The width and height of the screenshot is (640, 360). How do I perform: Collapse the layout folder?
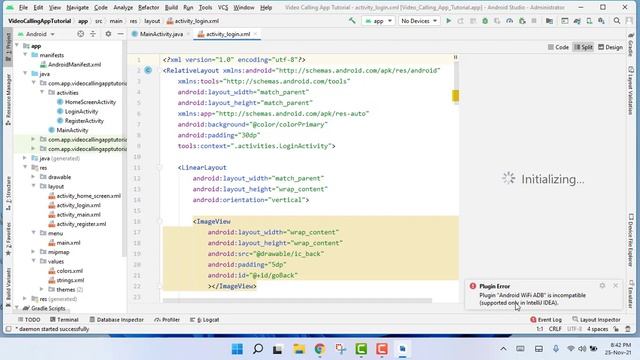(33, 186)
